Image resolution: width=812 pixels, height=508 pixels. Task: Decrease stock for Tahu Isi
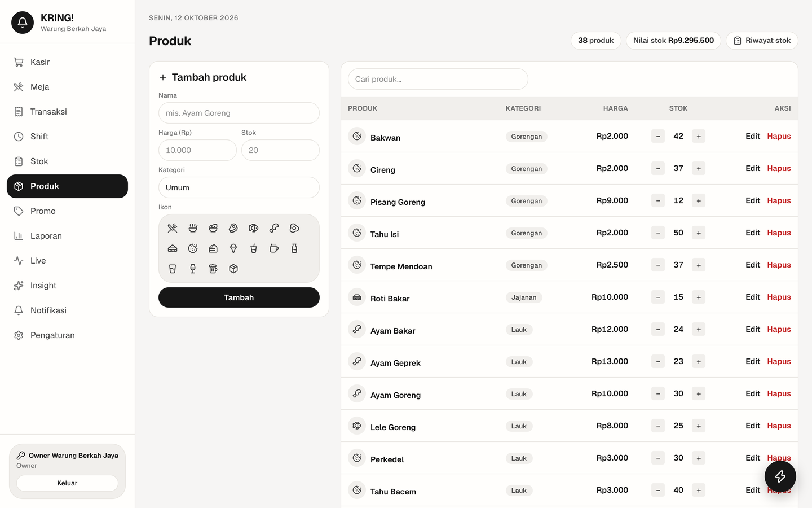pos(658,233)
